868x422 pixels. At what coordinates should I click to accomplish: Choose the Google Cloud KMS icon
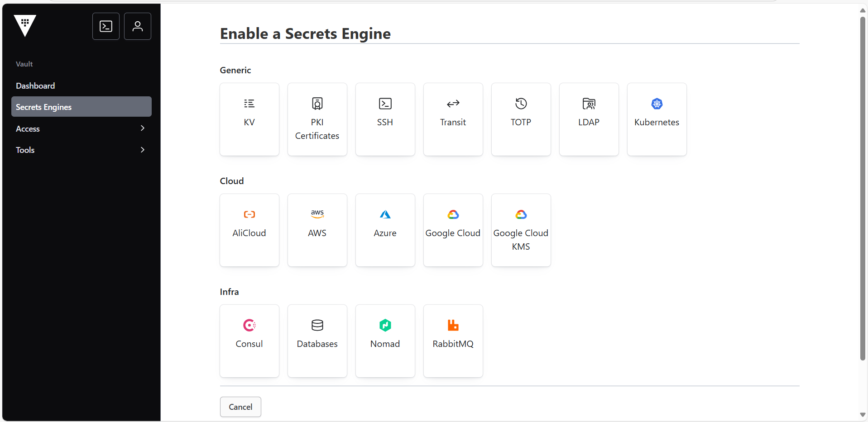click(521, 214)
